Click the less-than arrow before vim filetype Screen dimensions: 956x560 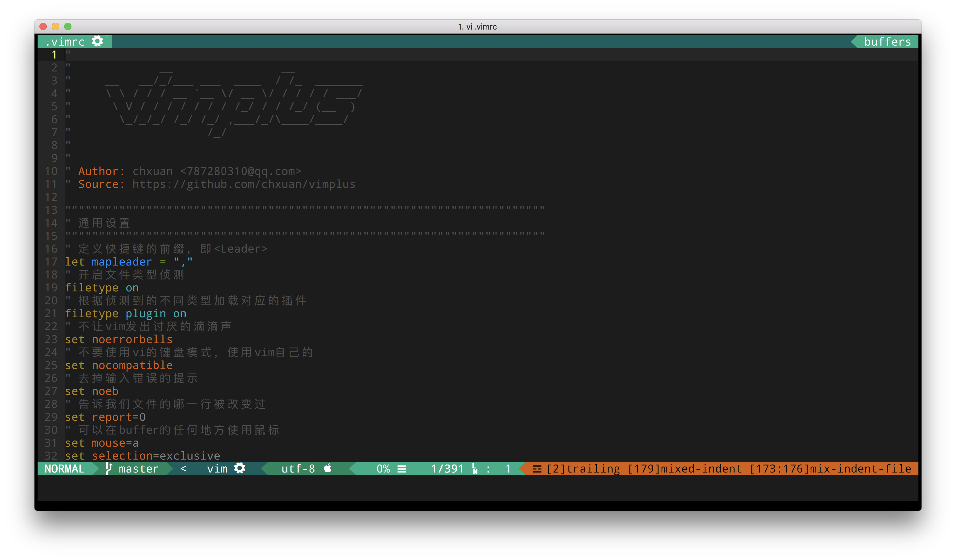tap(183, 469)
